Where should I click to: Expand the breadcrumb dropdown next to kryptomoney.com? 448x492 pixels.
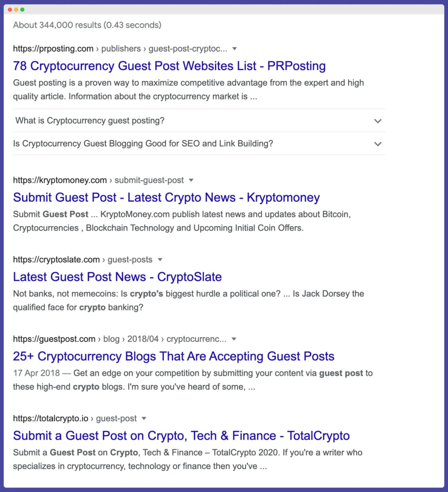(191, 180)
